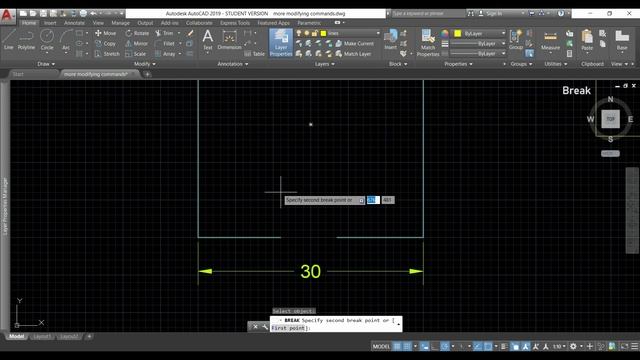
Task: Toggle ortho mode in status bar
Action: point(434,346)
